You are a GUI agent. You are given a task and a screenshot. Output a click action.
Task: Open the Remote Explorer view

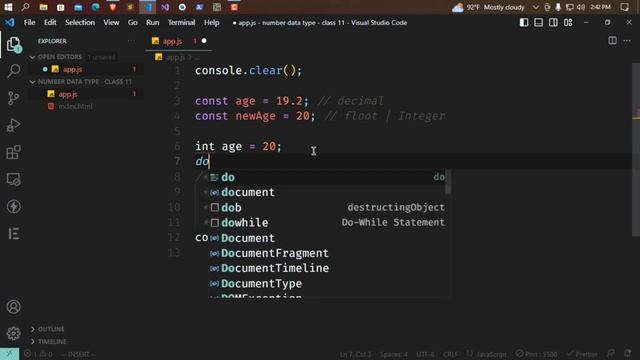(x=13, y=179)
